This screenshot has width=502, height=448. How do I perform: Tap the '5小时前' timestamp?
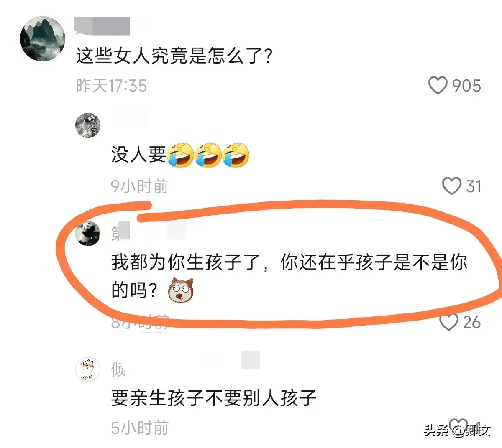coord(140,428)
